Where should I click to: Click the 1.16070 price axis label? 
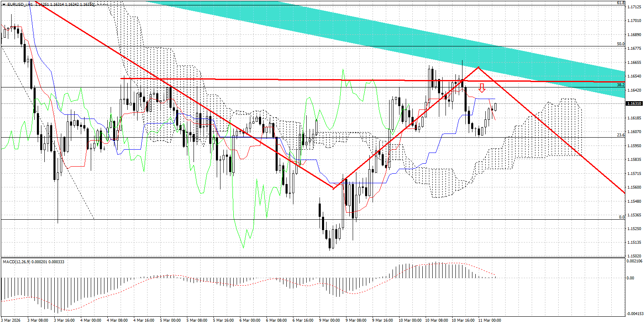click(634, 132)
